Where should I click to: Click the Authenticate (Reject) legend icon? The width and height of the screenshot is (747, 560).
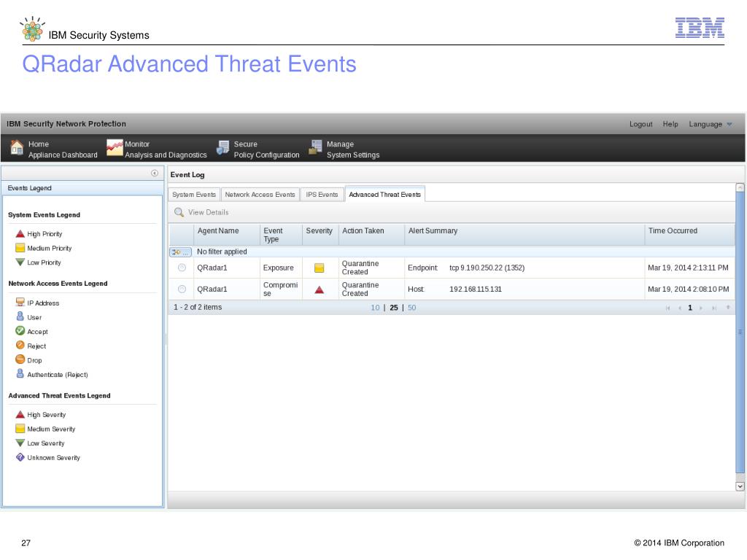pyautogui.click(x=20, y=373)
